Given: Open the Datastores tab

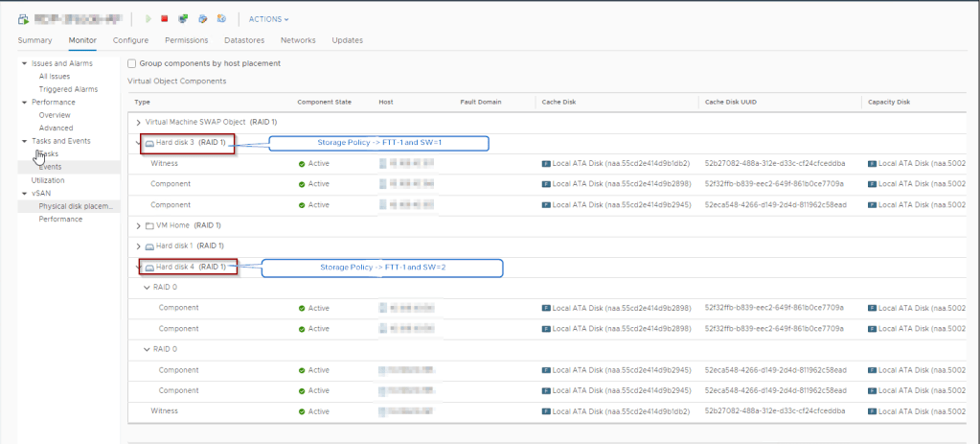Looking at the screenshot, I should pyautogui.click(x=243, y=40).
